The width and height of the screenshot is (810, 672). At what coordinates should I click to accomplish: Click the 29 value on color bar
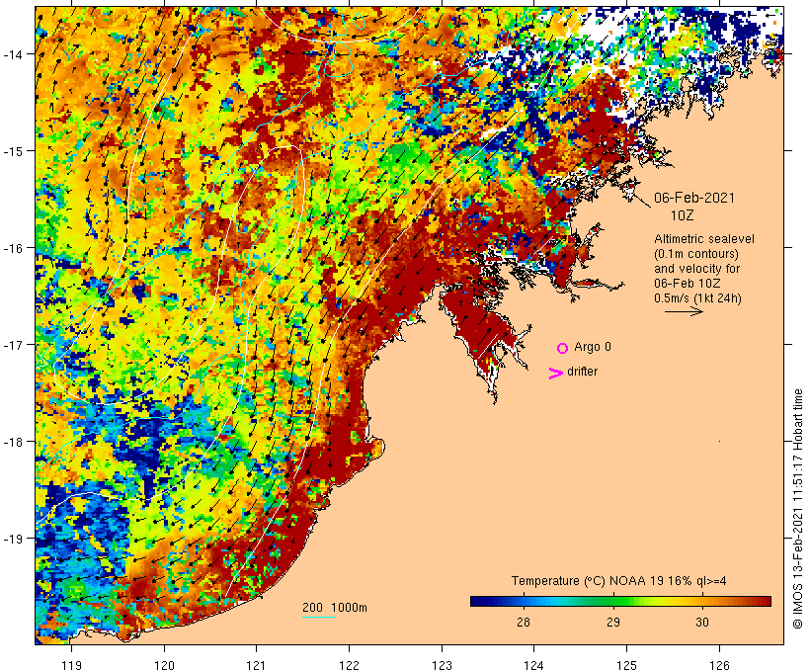coord(612,623)
